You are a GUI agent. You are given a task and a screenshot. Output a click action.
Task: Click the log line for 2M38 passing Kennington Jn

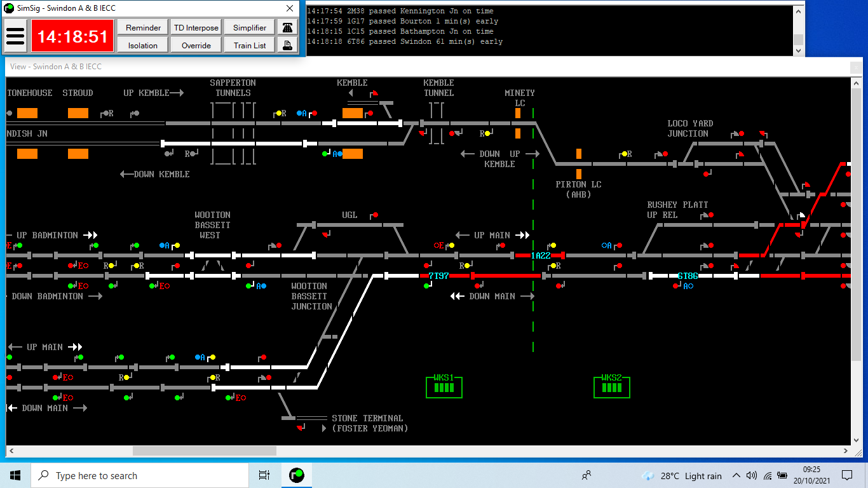click(x=400, y=11)
